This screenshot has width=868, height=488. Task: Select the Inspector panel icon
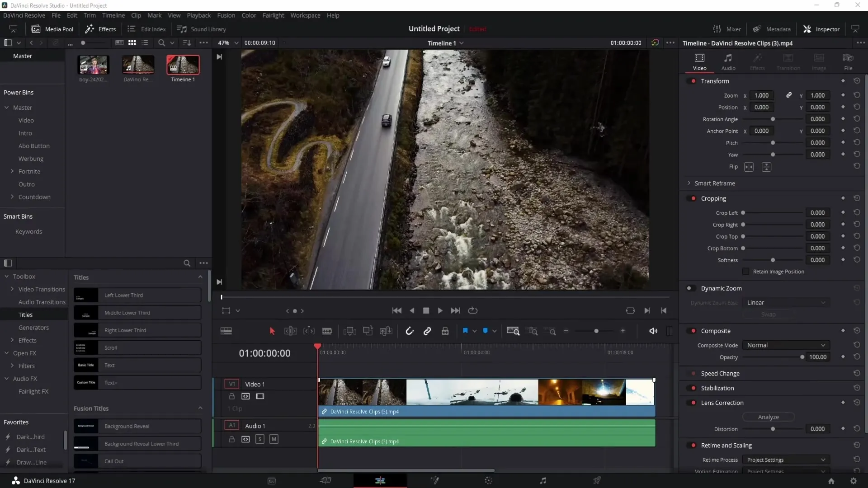coord(807,29)
